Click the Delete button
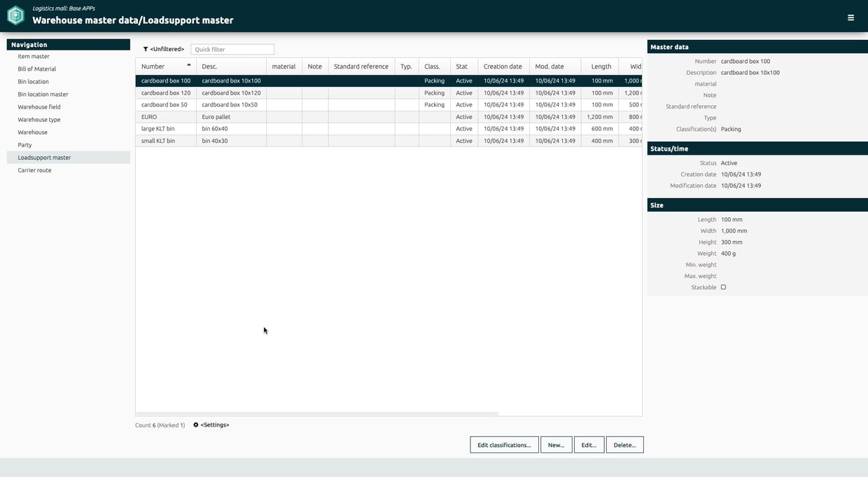 pos(624,445)
